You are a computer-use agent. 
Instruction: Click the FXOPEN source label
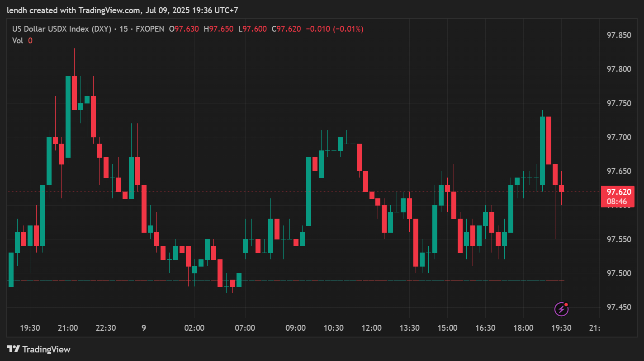click(149, 29)
